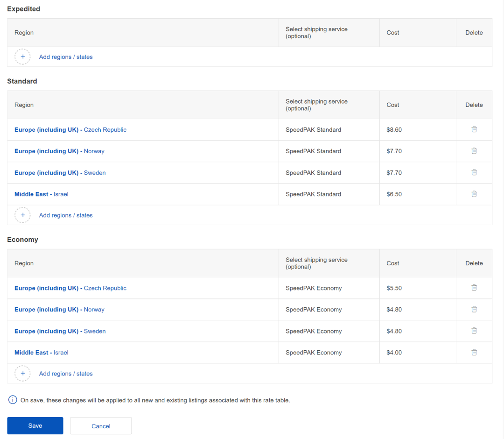This screenshot has width=504, height=439.
Task: Remove Economy Norway rate row
Action: pyautogui.click(x=474, y=309)
